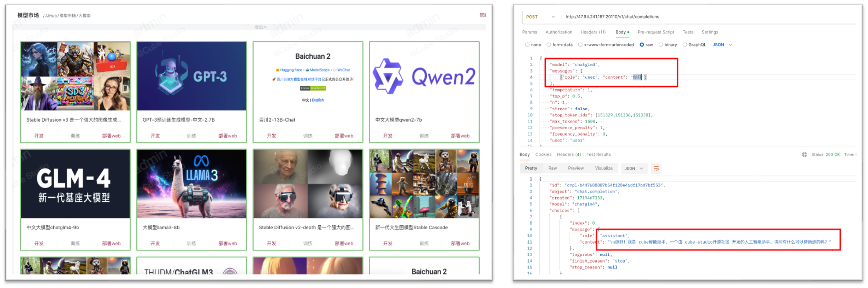
Task: Click 开发 on the GPT-3 card
Action: coord(155,136)
